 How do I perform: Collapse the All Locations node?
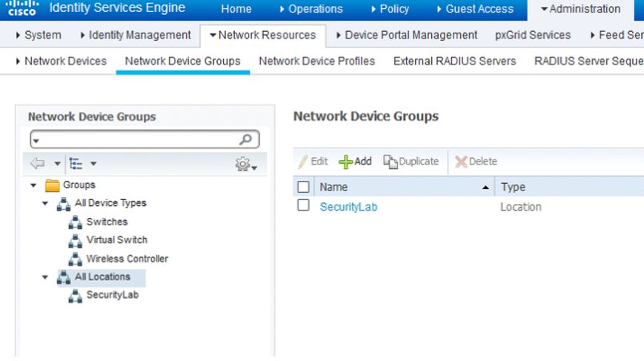45,277
